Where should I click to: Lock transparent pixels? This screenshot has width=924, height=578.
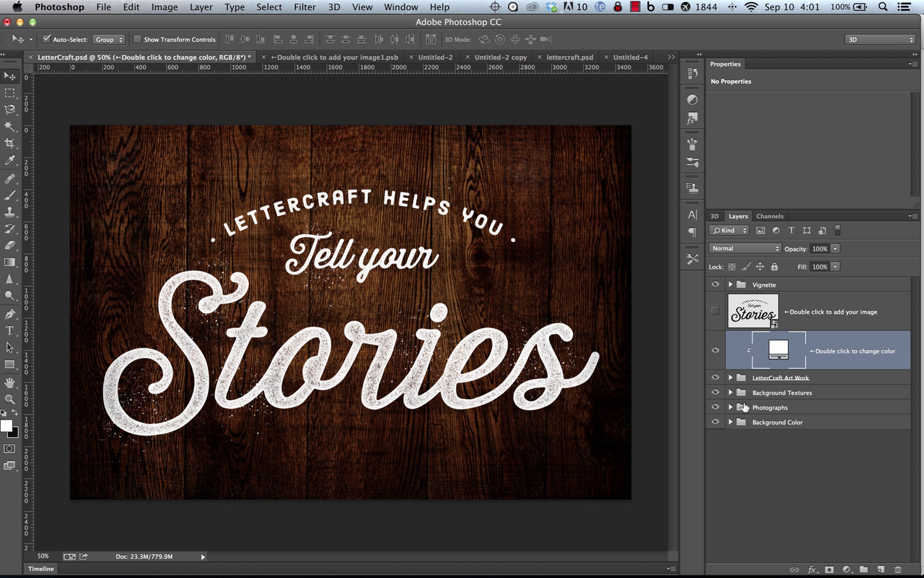731,267
